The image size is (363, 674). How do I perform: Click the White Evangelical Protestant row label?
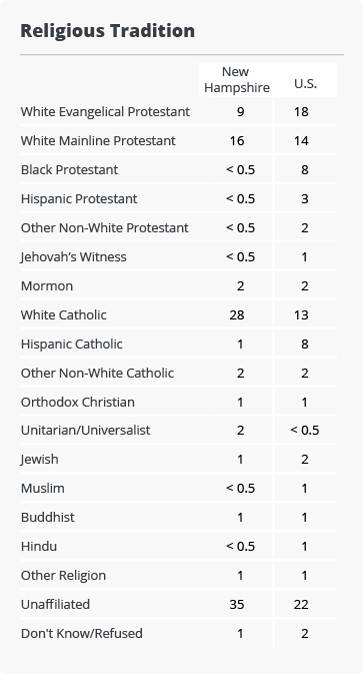coord(105,112)
